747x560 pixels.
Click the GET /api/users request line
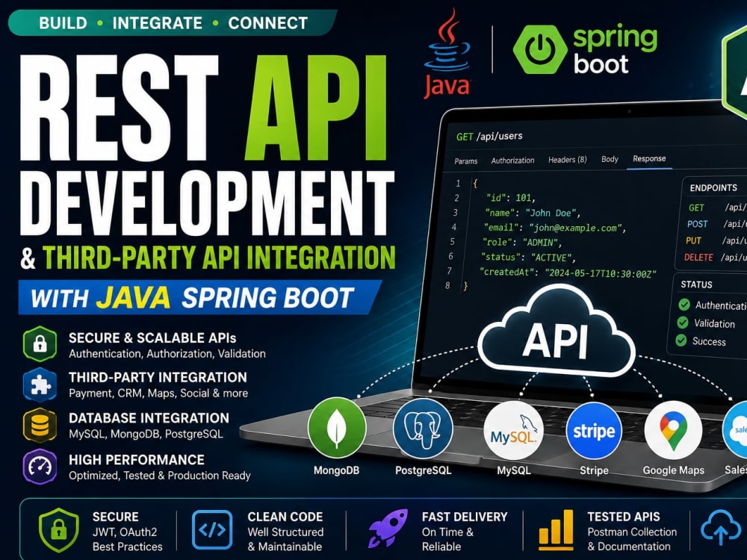[489, 136]
